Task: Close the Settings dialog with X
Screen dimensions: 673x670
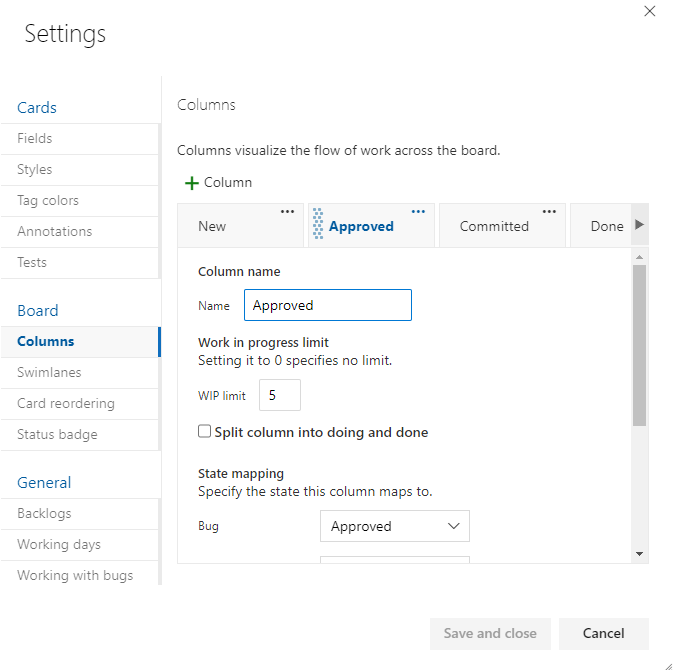Action: coord(650,11)
